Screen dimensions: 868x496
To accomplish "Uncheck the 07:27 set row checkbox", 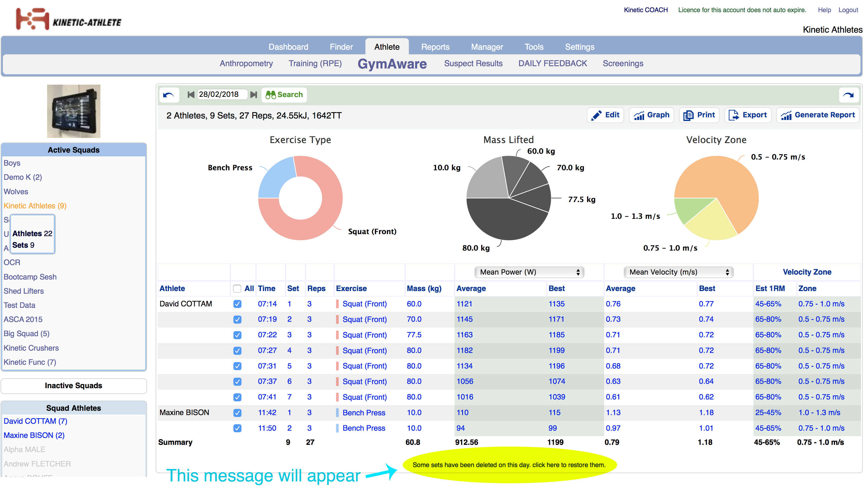I will coord(237,351).
